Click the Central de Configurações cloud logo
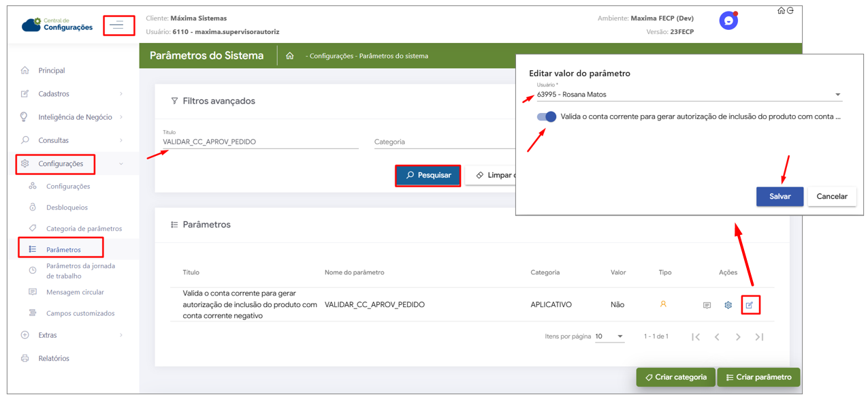868x401 pixels. click(57, 25)
